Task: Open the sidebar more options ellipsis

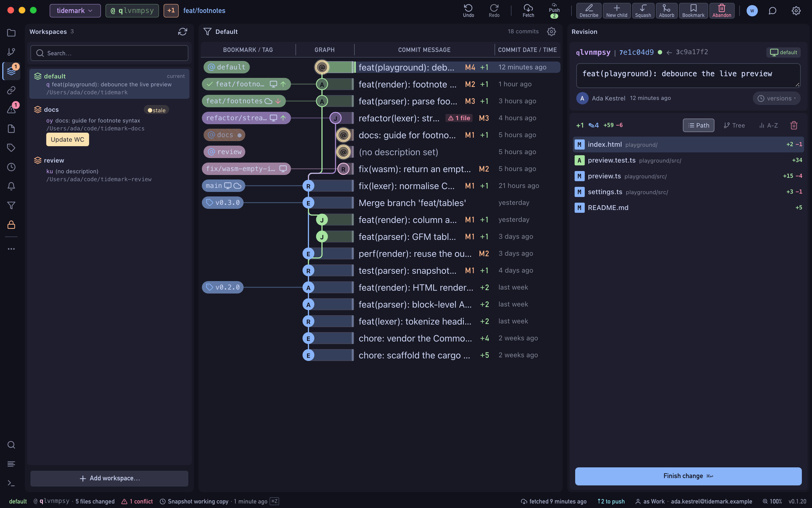Action: [11, 249]
